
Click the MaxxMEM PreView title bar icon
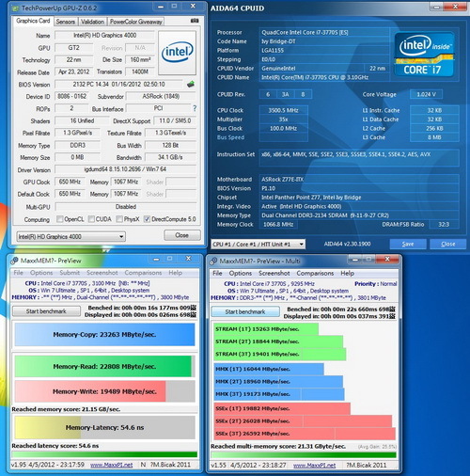coord(14,261)
